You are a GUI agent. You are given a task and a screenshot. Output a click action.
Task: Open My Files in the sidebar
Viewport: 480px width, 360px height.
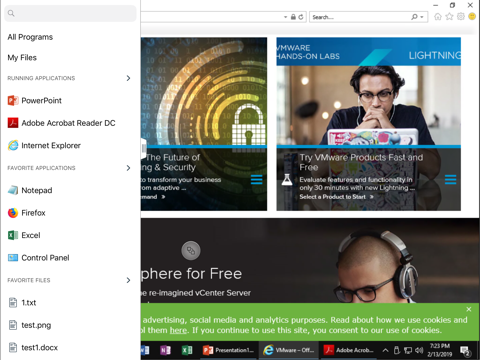click(22, 58)
